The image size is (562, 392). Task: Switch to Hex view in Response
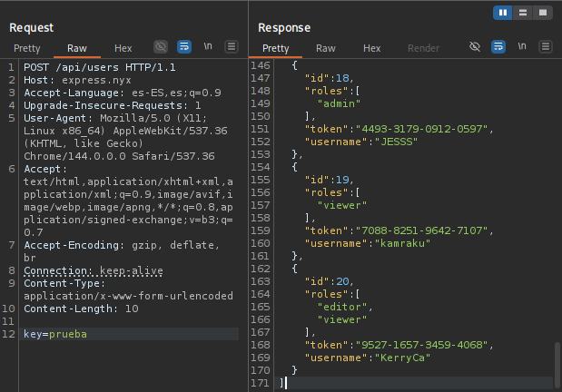point(371,48)
